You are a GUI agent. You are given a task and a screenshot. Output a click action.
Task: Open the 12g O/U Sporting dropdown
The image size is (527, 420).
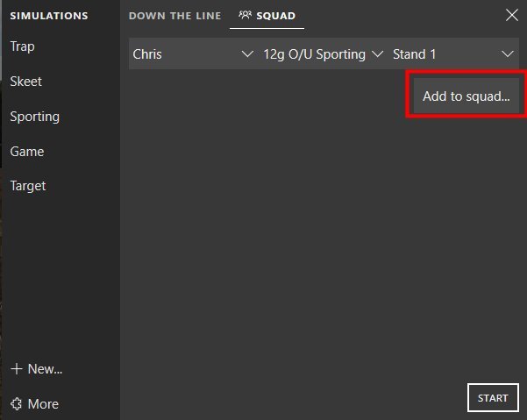tap(322, 54)
